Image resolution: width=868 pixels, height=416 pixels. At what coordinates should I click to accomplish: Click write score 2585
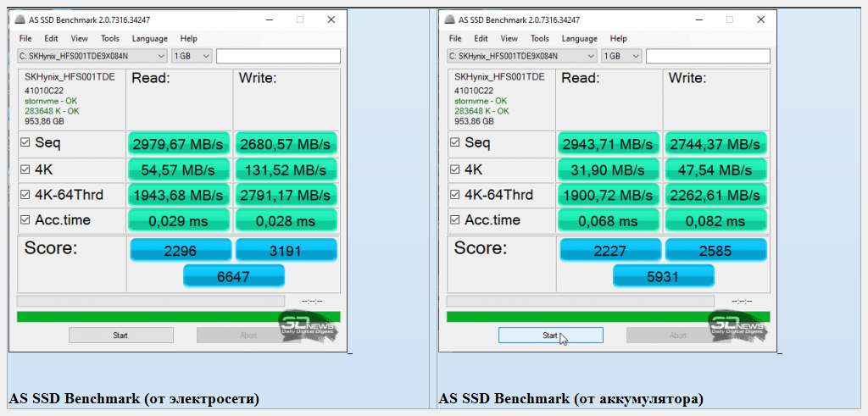[715, 250]
